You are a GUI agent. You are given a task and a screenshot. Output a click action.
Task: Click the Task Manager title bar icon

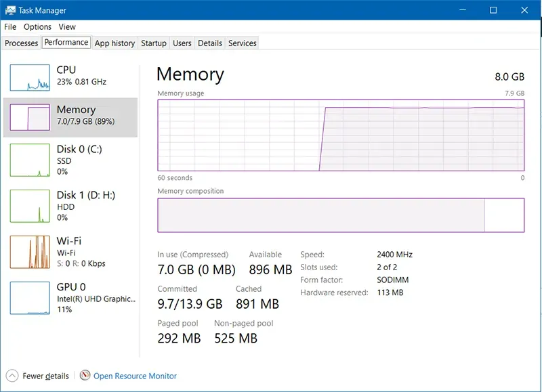[x=9, y=10]
